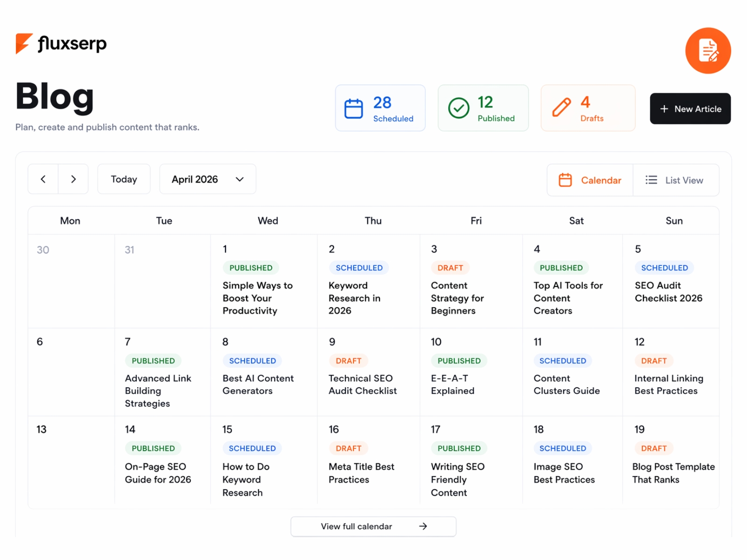
Task: Click the calendar icon on the Scheduled card
Action: [354, 108]
